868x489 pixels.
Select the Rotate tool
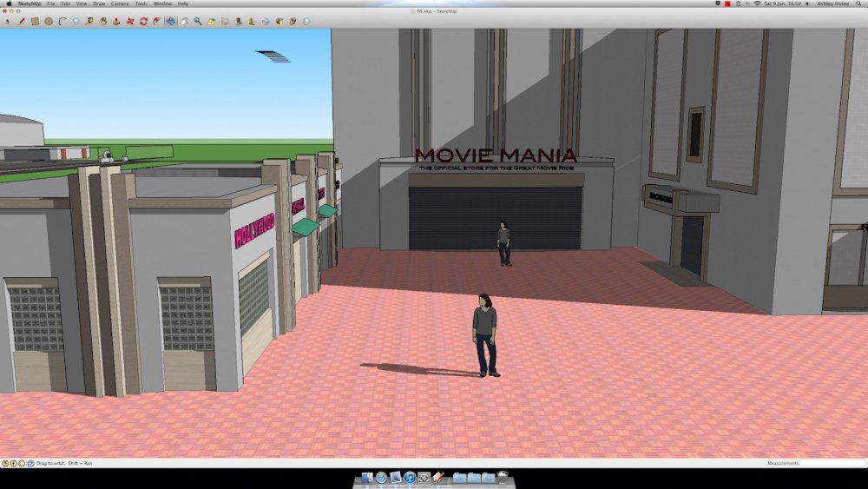143,22
